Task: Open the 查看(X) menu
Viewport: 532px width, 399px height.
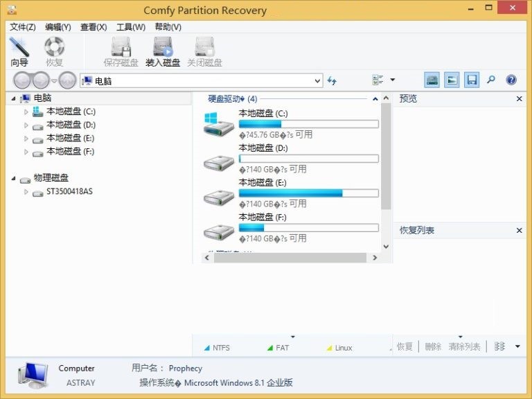Action: click(x=94, y=27)
